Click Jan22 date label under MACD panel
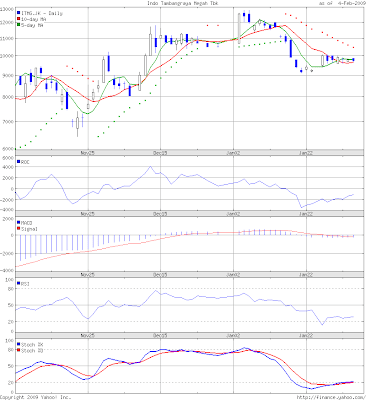 (306, 275)
